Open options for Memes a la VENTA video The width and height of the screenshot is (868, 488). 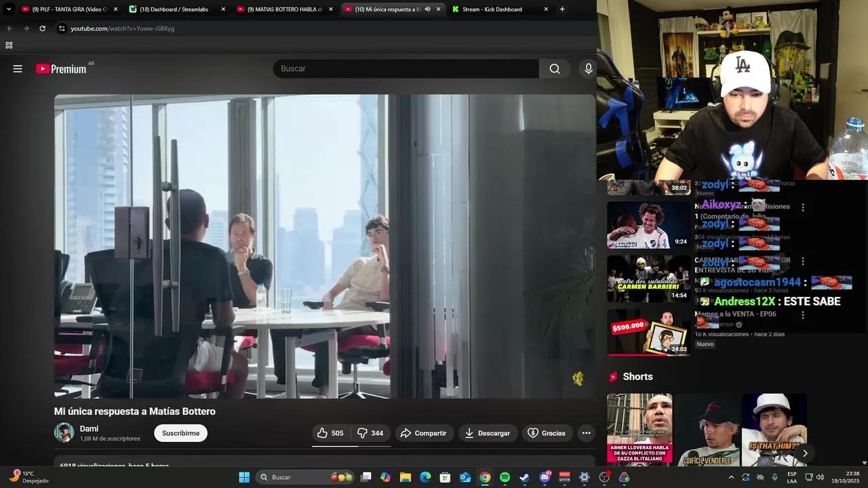coord(803,315)
